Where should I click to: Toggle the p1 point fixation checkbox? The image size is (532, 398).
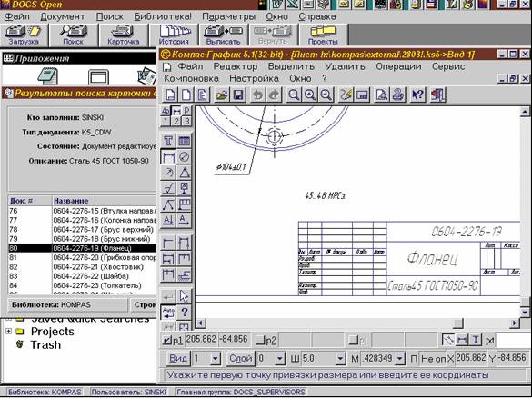pyautogui.click(x=166, y=340)
